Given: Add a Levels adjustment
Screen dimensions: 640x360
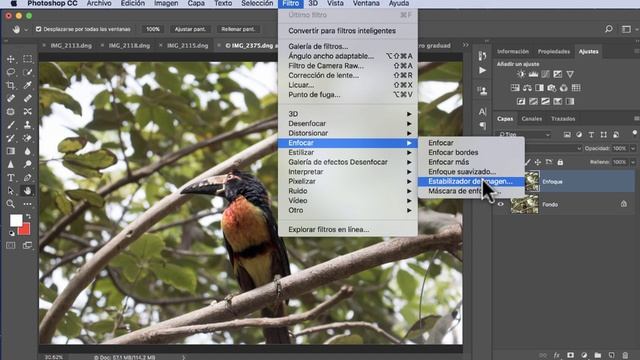Looking at the screenshot, I should click(533, 74).
